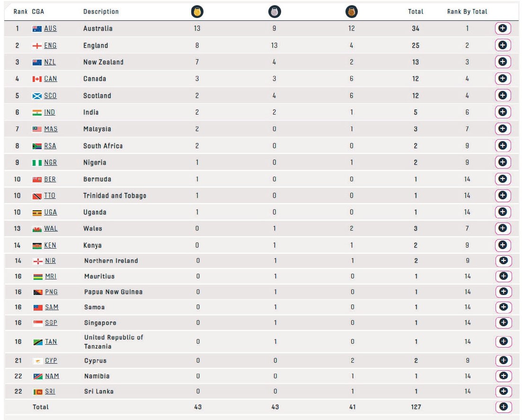Click the silver medal icon header
The width and height of the screenshot is (522, 420).
(274, 12)
